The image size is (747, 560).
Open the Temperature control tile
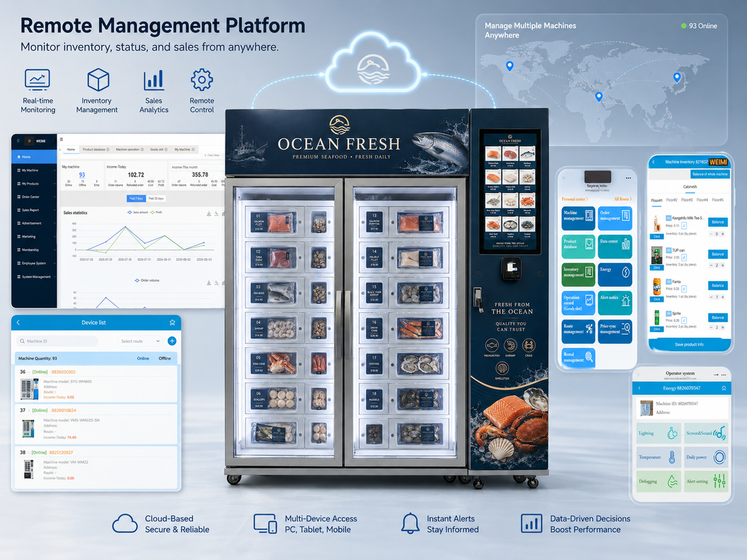coord(658,457)
